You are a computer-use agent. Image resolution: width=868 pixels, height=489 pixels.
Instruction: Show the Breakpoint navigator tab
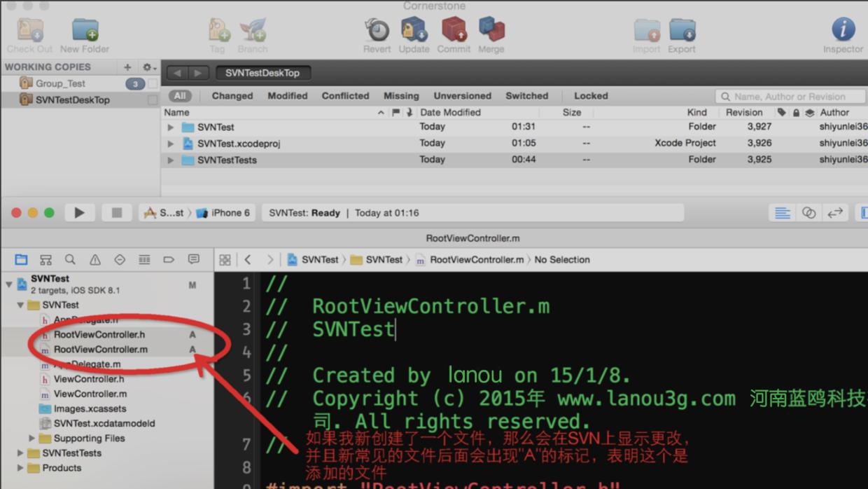[169, 260]
